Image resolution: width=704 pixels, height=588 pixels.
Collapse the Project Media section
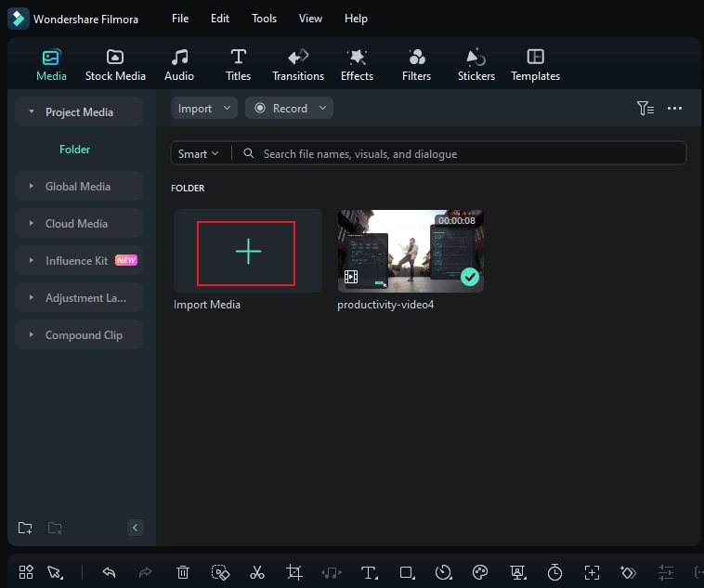pyautogui.click(x=32, y=111)
